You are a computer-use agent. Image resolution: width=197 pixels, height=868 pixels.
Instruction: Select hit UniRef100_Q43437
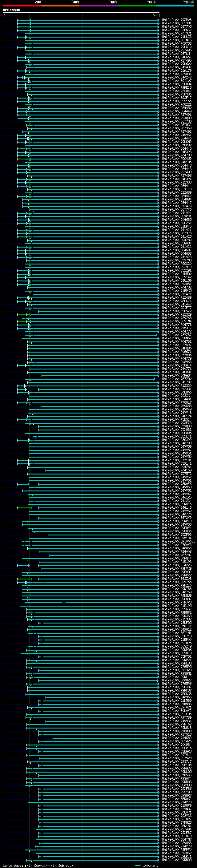pos(177,67)
